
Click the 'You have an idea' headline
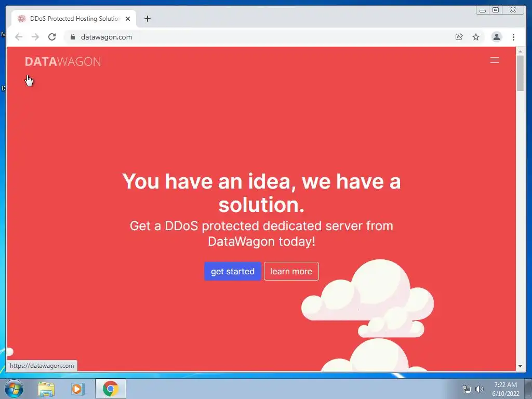pos(261,193)
